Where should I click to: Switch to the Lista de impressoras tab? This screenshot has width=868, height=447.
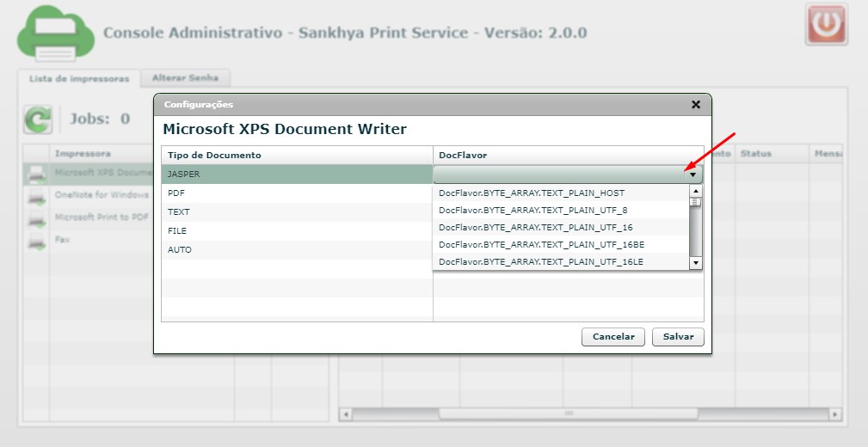[x=79, y=78]
